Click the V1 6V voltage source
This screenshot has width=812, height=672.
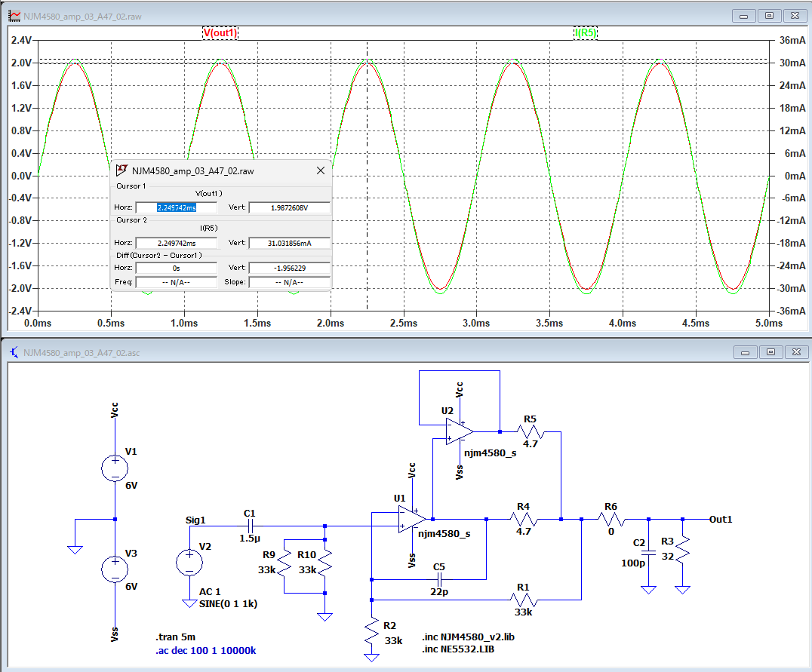pyautogui.click(x=115, y=468)
